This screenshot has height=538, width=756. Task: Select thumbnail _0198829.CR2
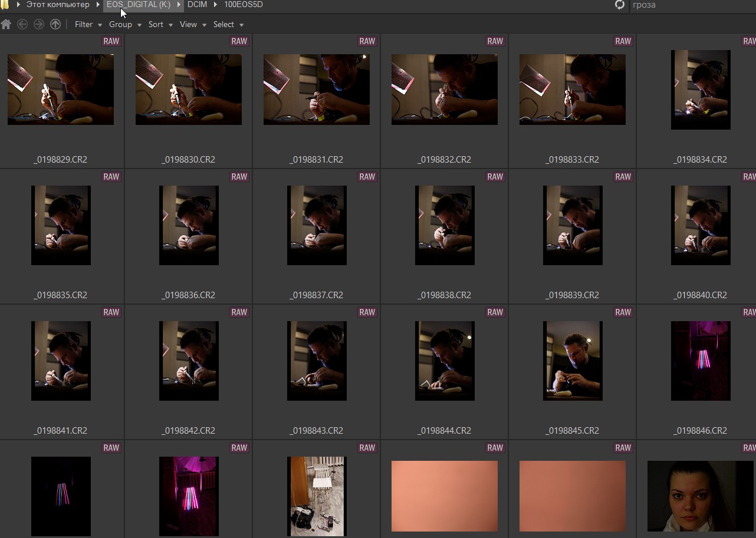61,90
